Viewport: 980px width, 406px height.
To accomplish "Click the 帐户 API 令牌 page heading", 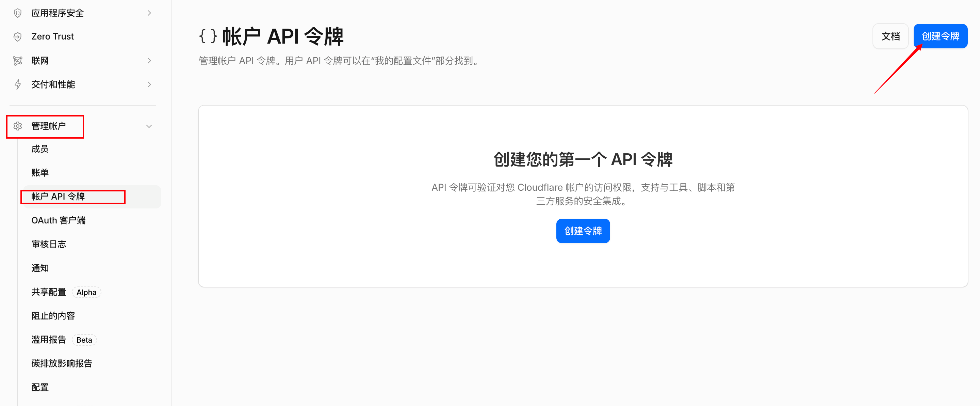I will point(283,36).
